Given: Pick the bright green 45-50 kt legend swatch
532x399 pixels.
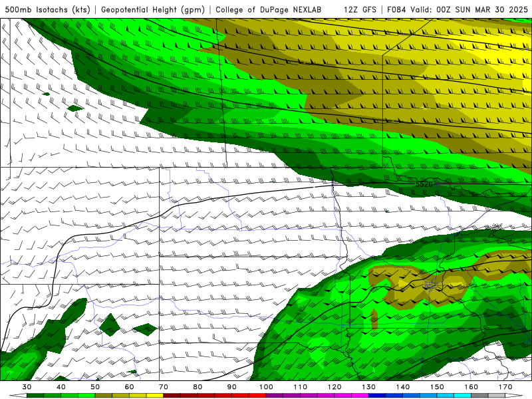Looking at the screenshot, I should pos(86,396).
